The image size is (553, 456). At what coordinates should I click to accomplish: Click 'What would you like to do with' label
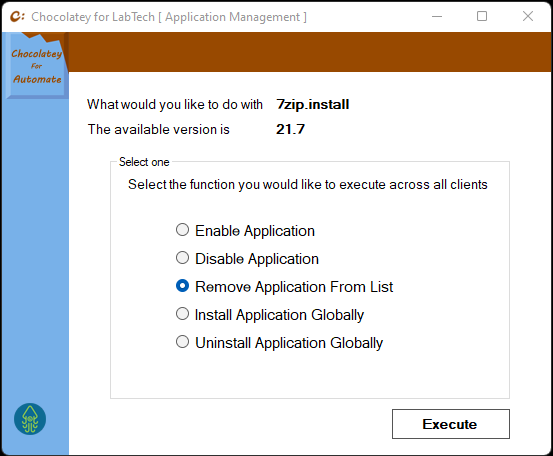[175, 105]
